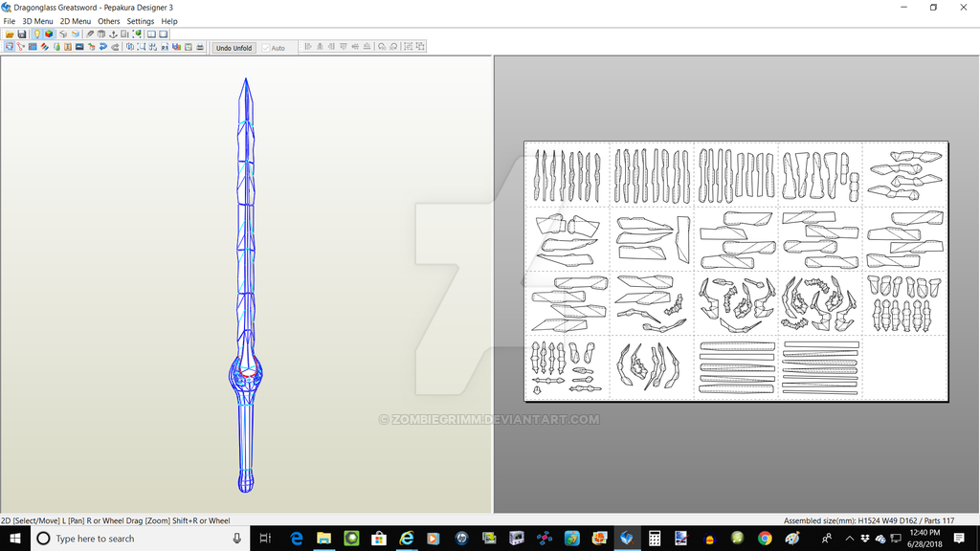The height and width of the screenshot is (551, 980).
Task: Click the sword 3D model blade
Action: 246,219
